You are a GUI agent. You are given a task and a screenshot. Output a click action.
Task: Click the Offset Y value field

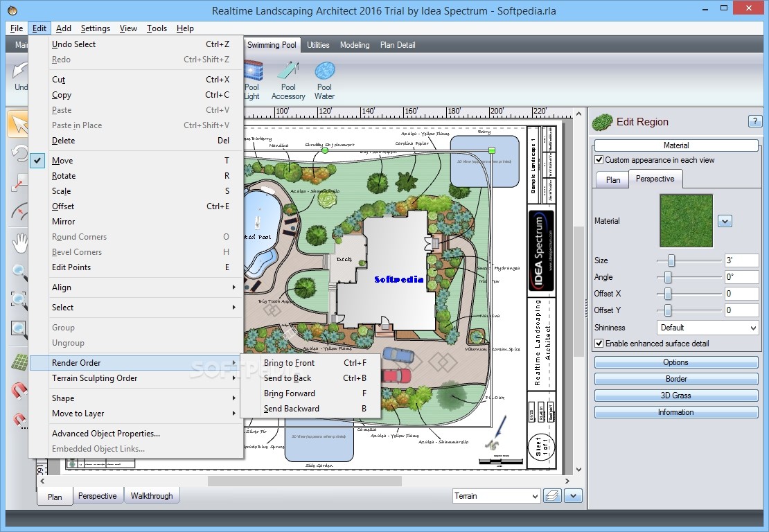coord(741,310)
